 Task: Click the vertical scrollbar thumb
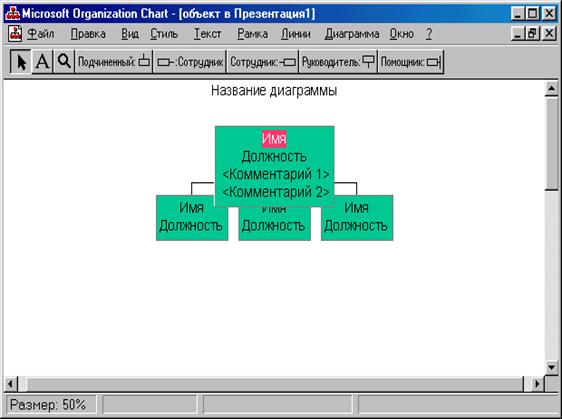(x=551, y=143)
